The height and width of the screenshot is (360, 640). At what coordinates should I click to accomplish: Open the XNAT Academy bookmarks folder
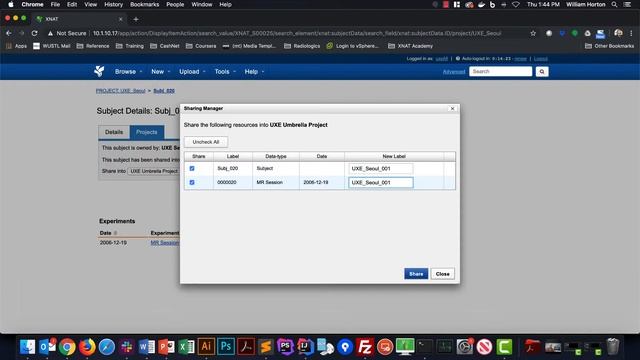(x=410, y=46)
